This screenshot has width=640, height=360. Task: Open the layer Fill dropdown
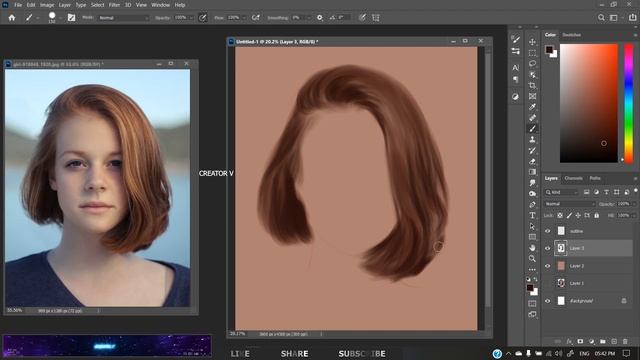pyautogui.click(x=633, y=215)
